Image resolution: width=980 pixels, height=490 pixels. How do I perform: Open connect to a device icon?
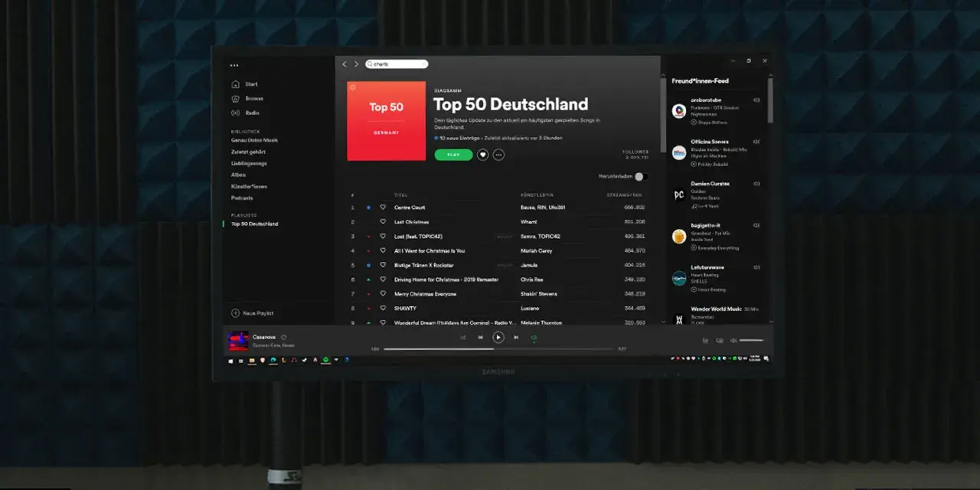pyautogui.click(x=719, y=340)
